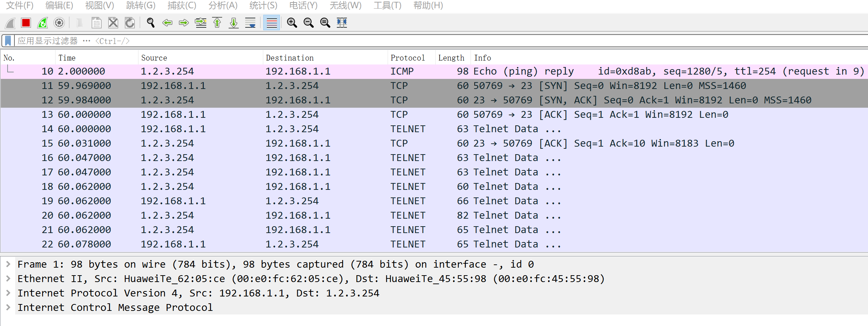Restart the current capture
The image size is (868, 326).
click(x=43, y=23)
